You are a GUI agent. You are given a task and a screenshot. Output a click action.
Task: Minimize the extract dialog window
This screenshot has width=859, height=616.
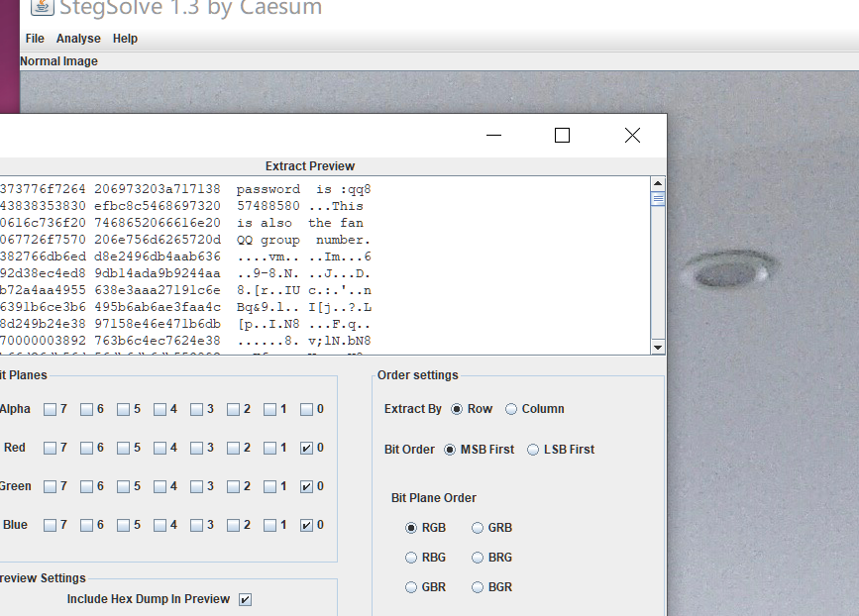(x=493, y=136)
